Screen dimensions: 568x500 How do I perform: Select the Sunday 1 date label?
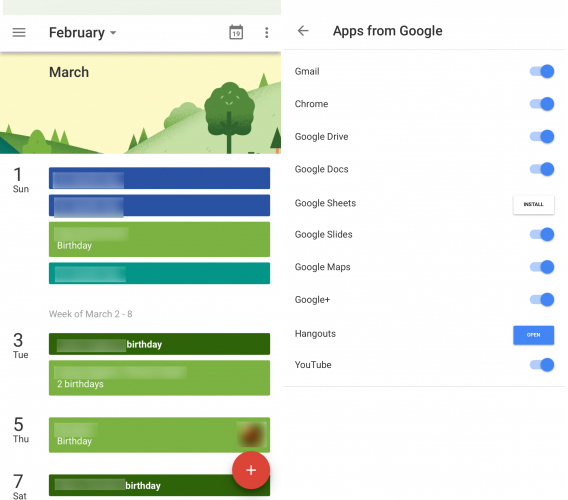tap(20, 180)
